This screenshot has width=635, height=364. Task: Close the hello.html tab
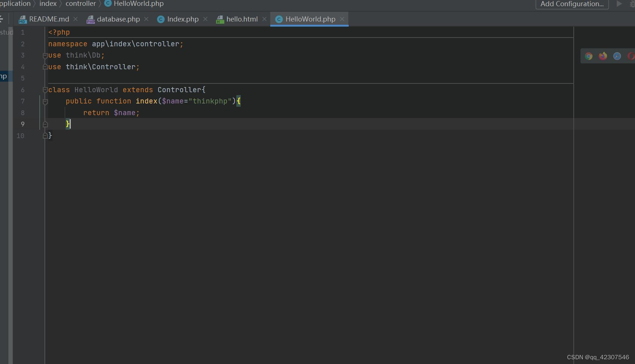pyautogui.click(x=264, y=19)
